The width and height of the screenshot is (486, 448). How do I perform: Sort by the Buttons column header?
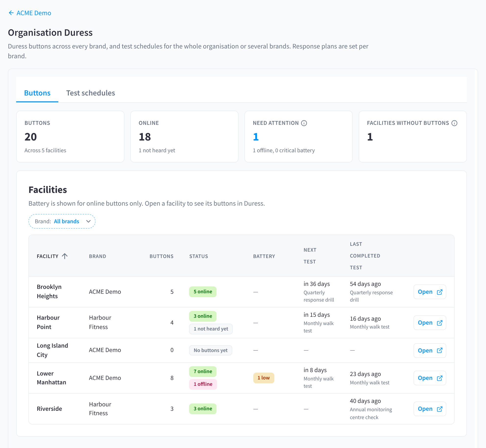click(161, 256)
